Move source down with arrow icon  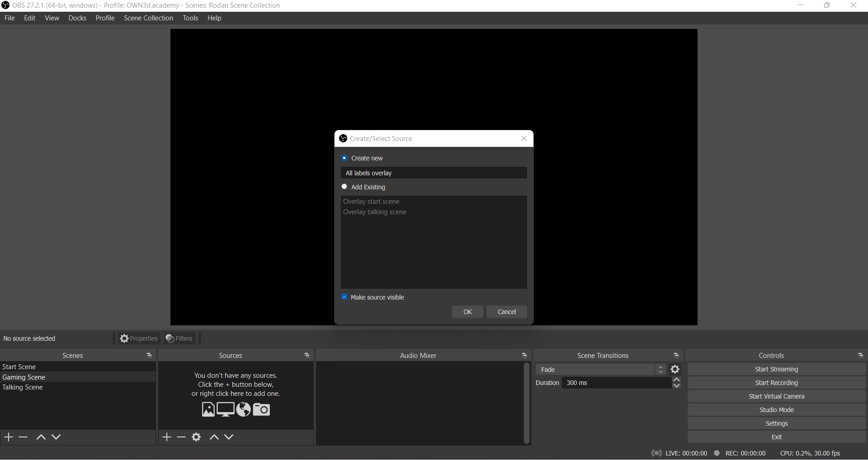pyautogui.click(x=229, y=437)
